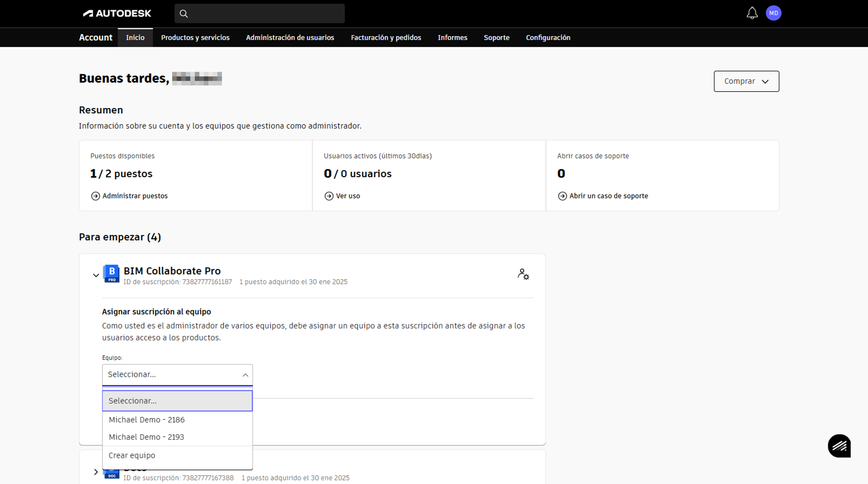Click the BIM Collaborate Pro product icon
The height and width of the screenshot is (484, 868).
pyautogui.click(x=111, y=273)
